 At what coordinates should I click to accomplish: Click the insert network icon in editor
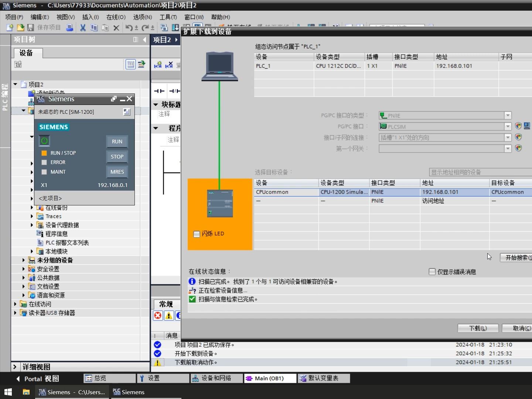(158, 65)
